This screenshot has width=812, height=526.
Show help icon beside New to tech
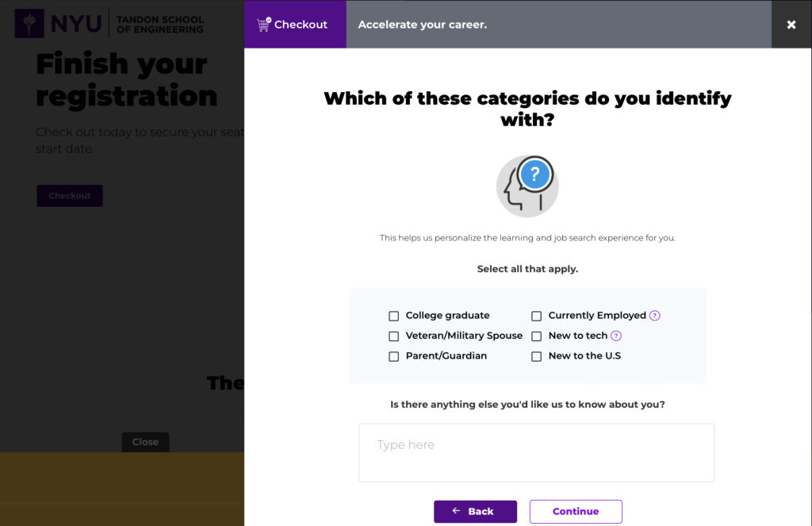pos(616,336)
